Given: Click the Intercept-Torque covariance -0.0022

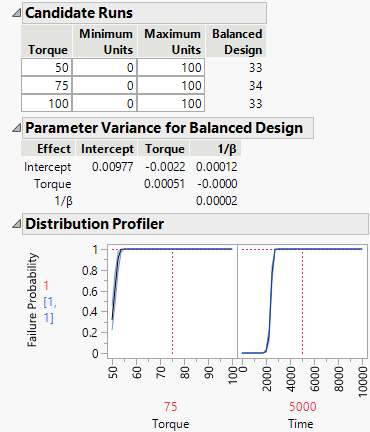Looking at the screenshot, I should tap(165, 167).
